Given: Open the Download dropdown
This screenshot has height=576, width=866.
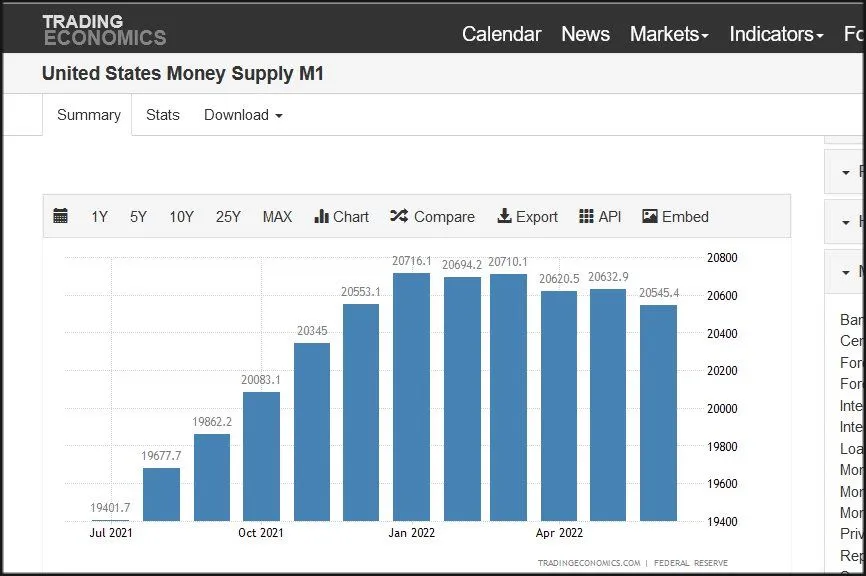Looking at the screenshot, I should [243, 115].
